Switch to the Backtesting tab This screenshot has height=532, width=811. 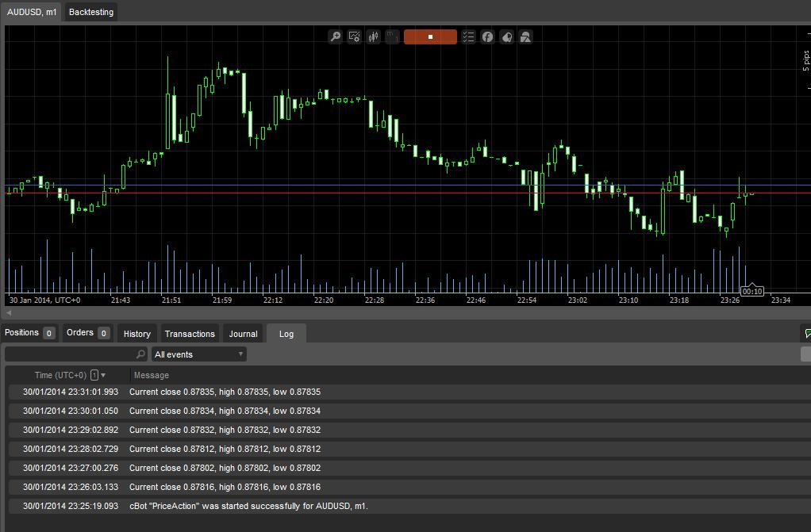click(91, 12)
